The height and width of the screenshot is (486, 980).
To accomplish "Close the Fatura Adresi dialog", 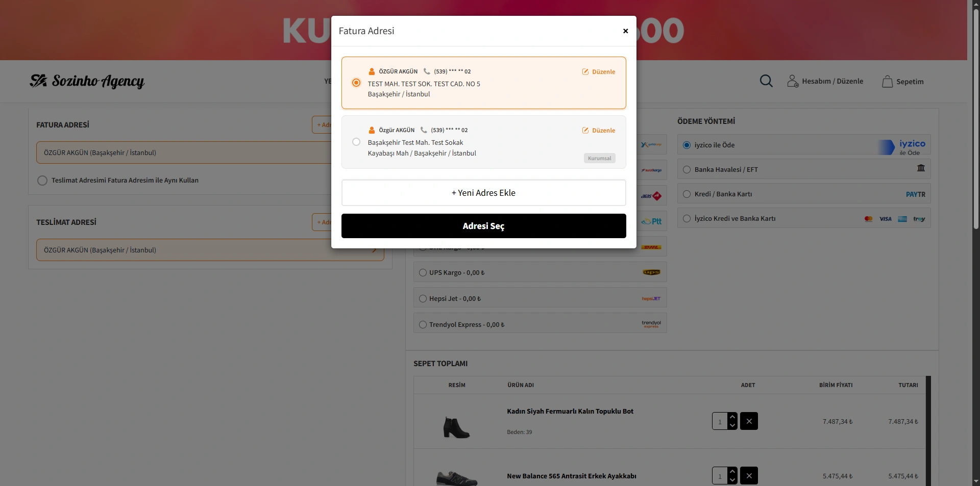I will pyautogui.click(x=625, y=31).
